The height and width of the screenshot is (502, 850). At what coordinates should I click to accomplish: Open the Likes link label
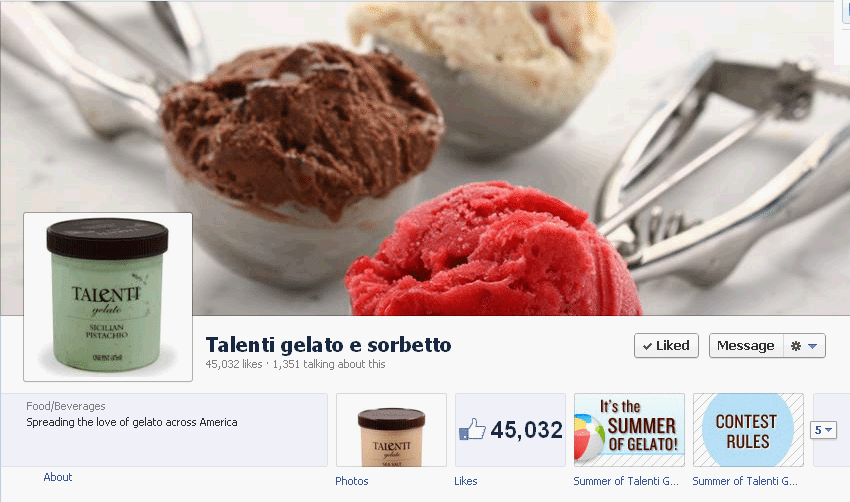[466, 481]
